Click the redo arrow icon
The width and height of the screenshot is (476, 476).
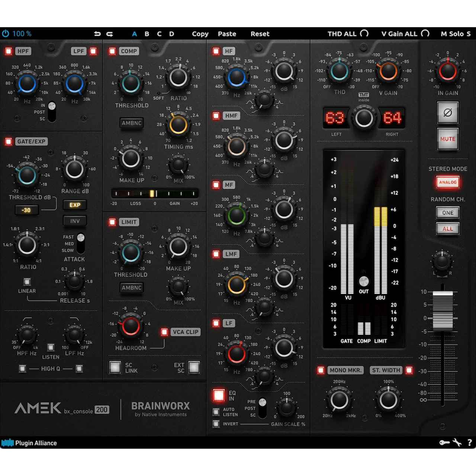[x=110, y=34]
